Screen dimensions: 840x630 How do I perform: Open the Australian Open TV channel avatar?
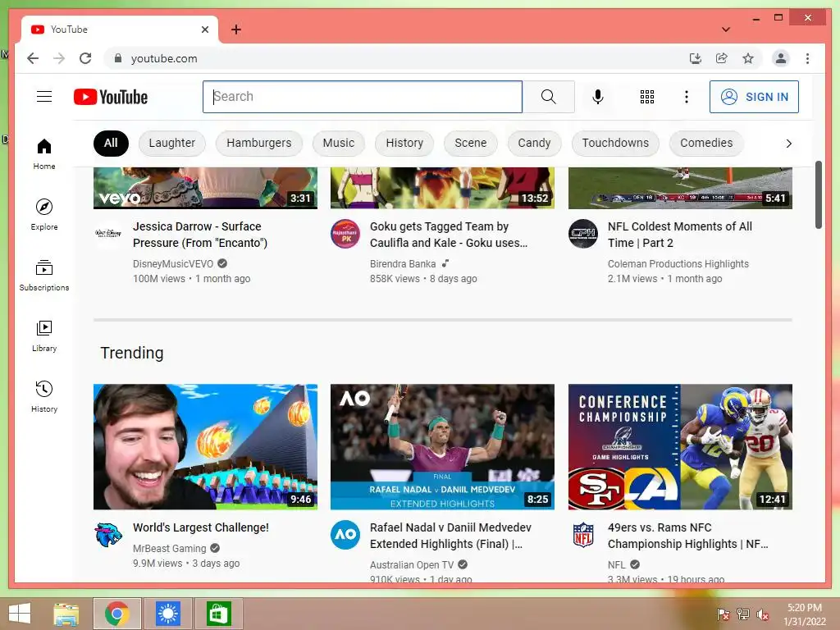tap(345, 535)
